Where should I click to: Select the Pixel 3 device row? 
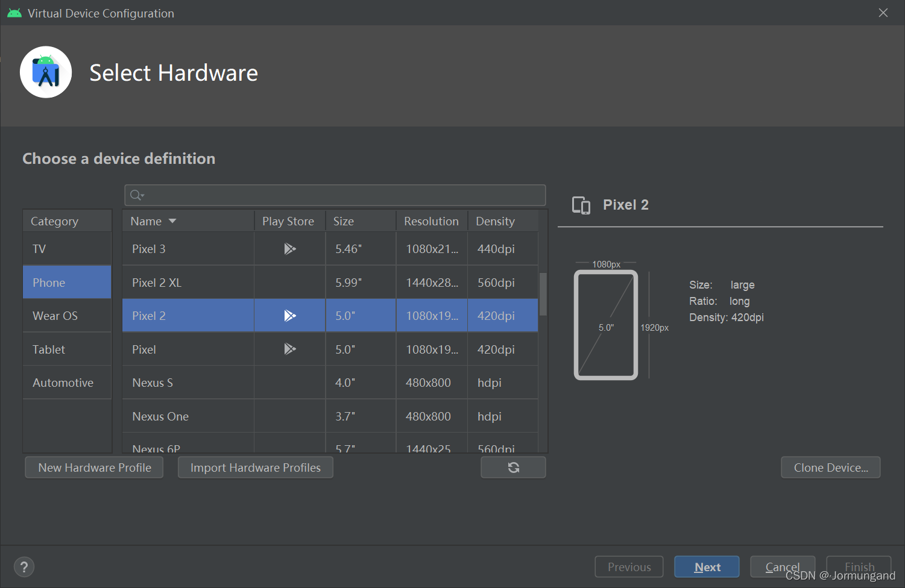(x=330, y=249)
